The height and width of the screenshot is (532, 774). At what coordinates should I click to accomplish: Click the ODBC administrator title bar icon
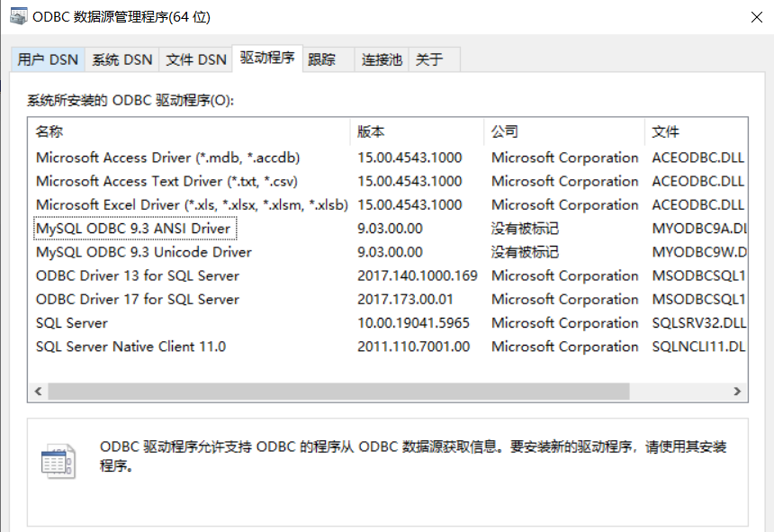19,16
